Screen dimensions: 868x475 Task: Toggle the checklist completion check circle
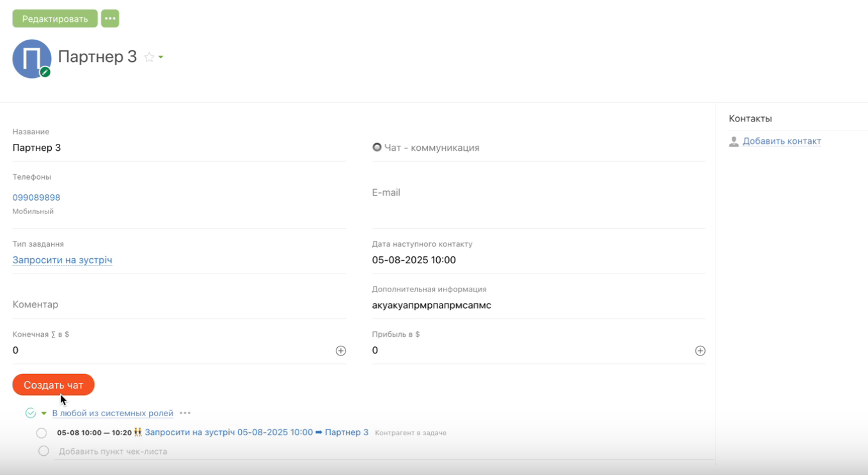point(30,413)
